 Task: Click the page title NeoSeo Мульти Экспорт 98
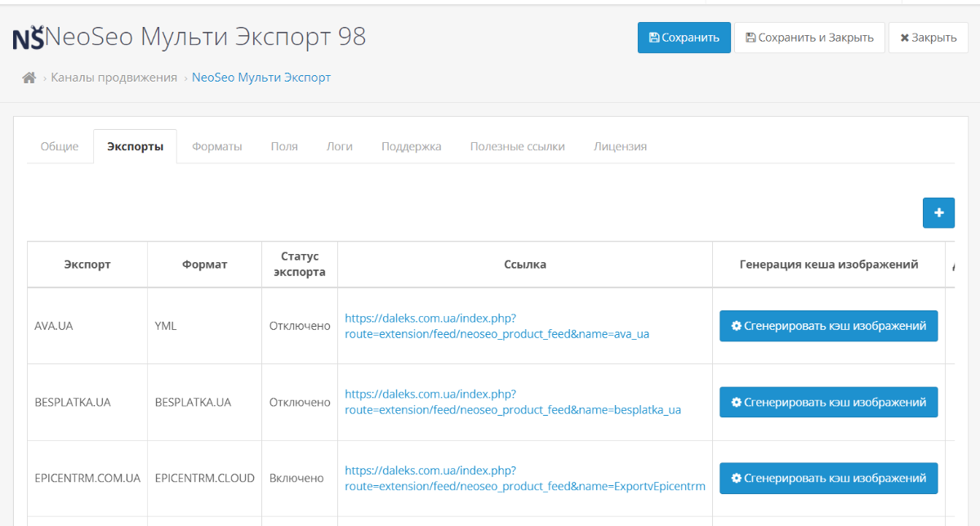[x=206, y=37]
